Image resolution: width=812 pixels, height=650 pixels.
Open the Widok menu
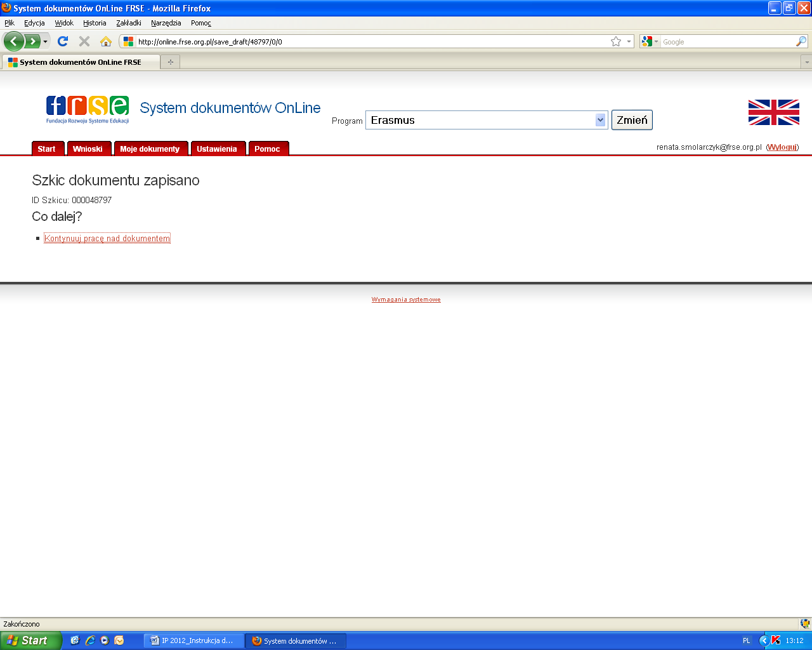click(64, 23)
